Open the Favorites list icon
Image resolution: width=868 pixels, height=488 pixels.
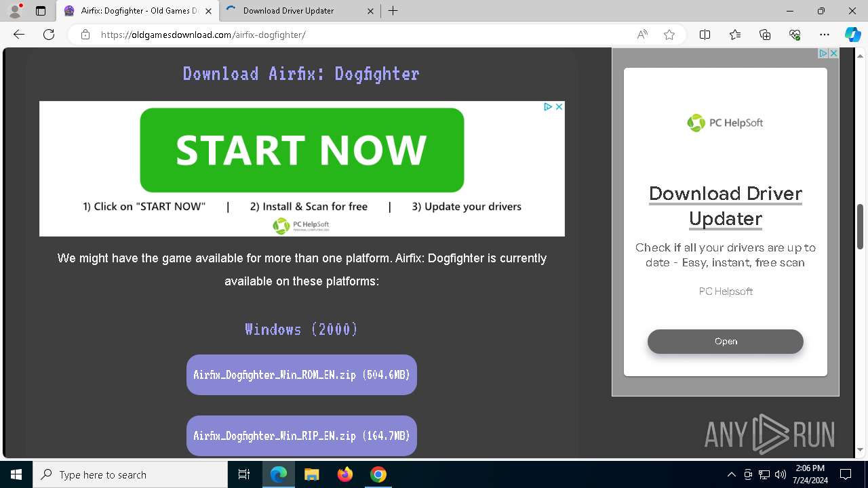point(735,35)
